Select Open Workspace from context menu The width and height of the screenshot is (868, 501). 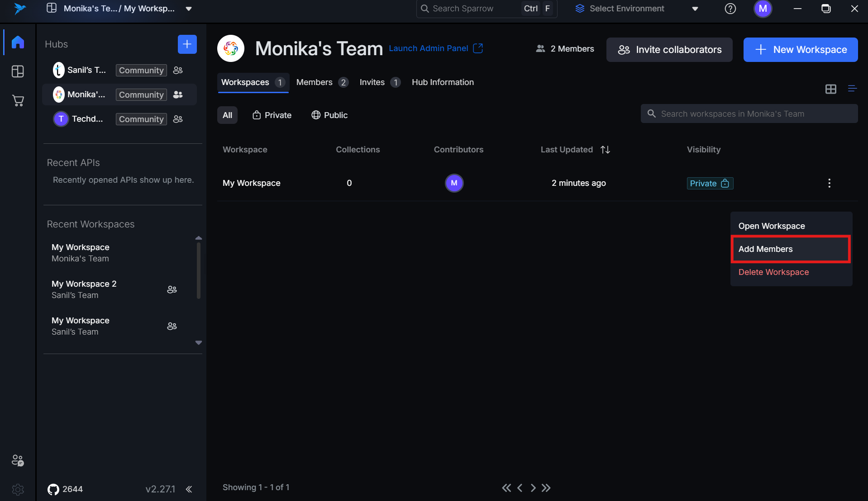(791, 226)
